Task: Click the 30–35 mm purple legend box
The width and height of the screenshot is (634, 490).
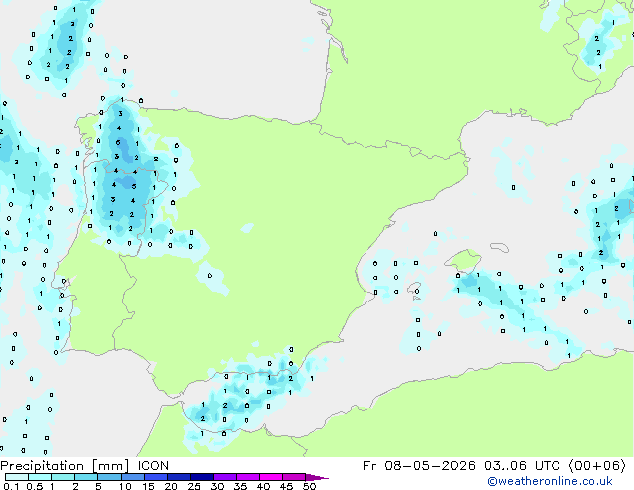Action: pyautogui.click(x=224, y=477)
